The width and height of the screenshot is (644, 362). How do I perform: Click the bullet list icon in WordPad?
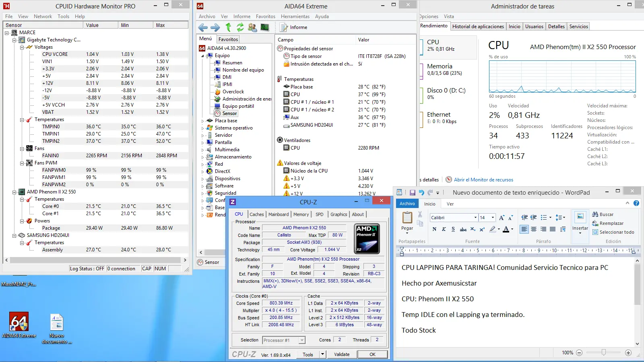[x=544, y=218]
